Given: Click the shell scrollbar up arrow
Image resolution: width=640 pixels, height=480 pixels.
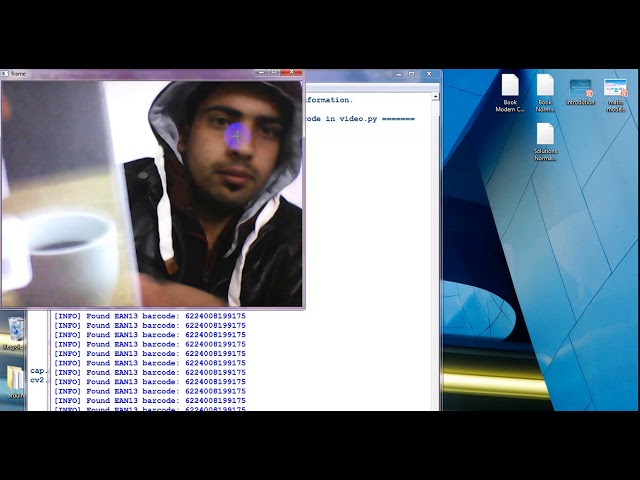Looking at the screenshot, I should point(436,97).
